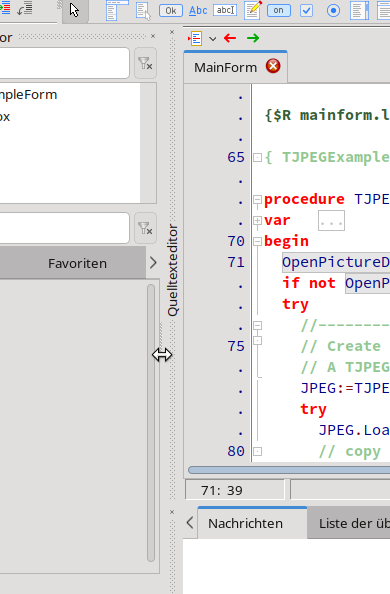Collapse the TJPEGExample comment fold on line 65
This screenshot has width=390, height=594.
(257, 157)
